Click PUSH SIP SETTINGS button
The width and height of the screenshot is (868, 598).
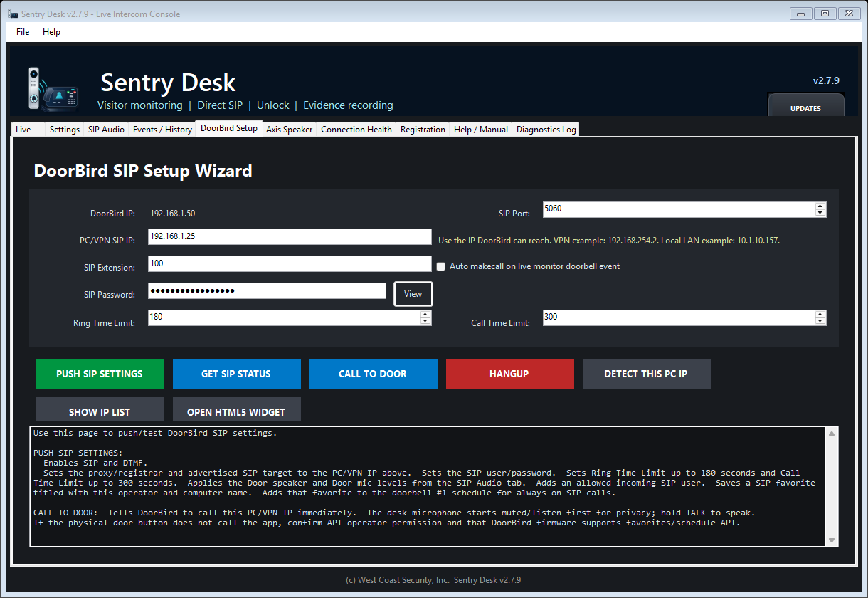(x=100, y=374)
